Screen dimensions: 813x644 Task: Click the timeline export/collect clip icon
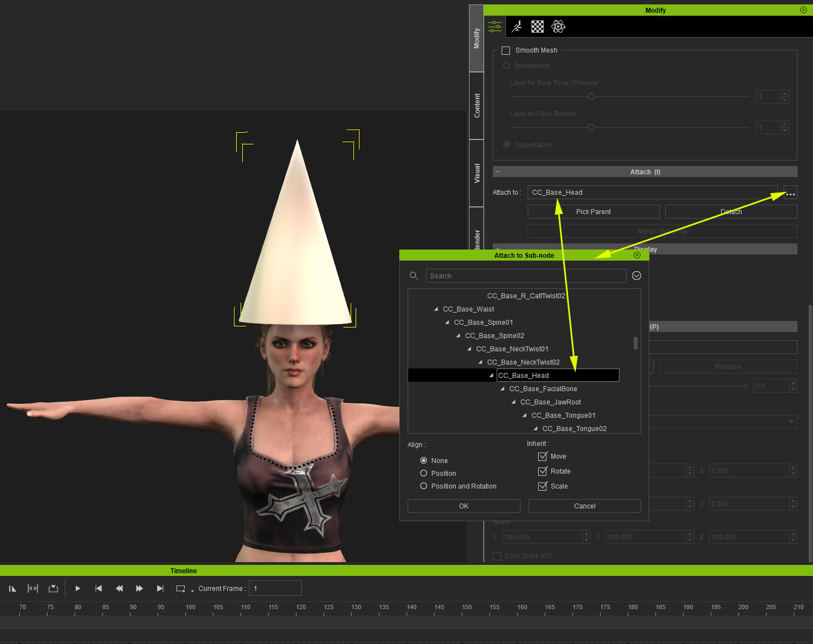click(54, 589)
